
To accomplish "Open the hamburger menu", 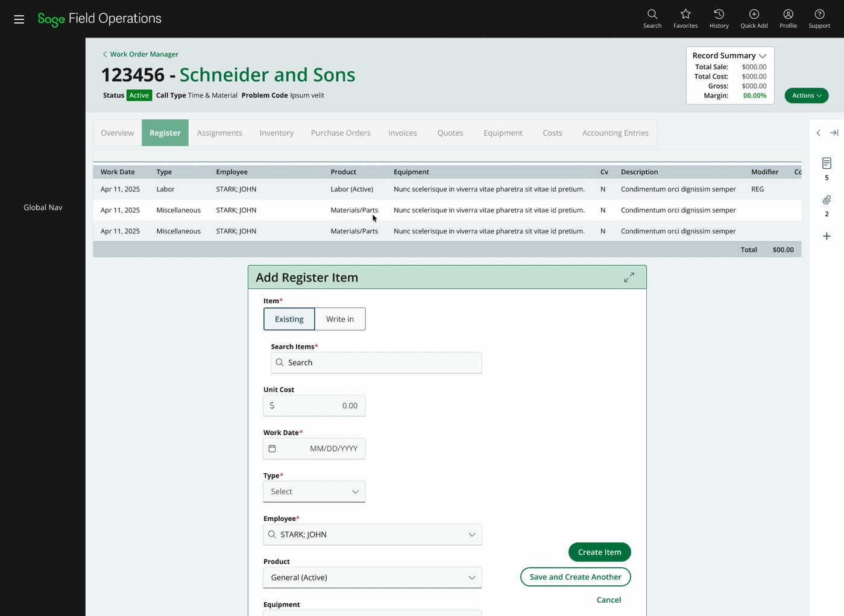I will point(19,19).
